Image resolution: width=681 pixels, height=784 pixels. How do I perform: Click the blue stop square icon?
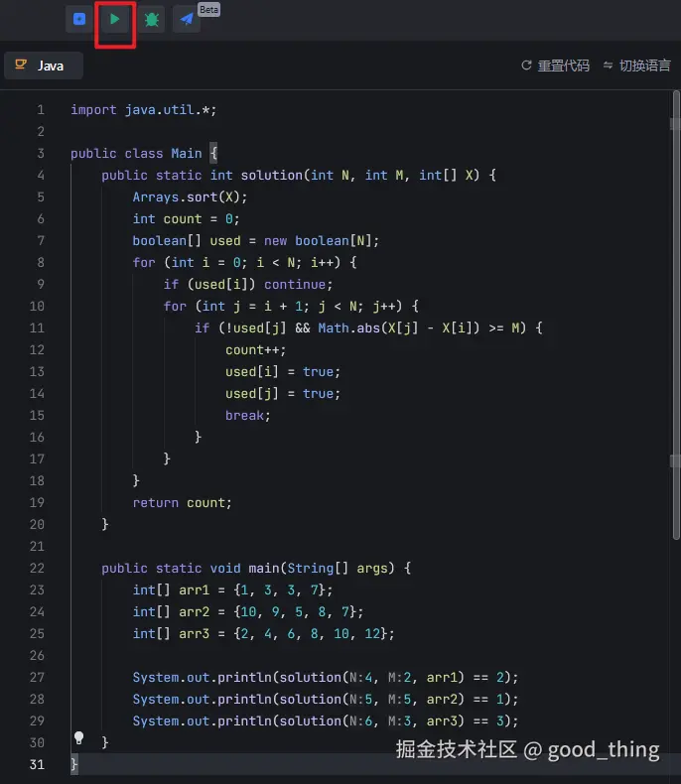click(x=79, y=19)
